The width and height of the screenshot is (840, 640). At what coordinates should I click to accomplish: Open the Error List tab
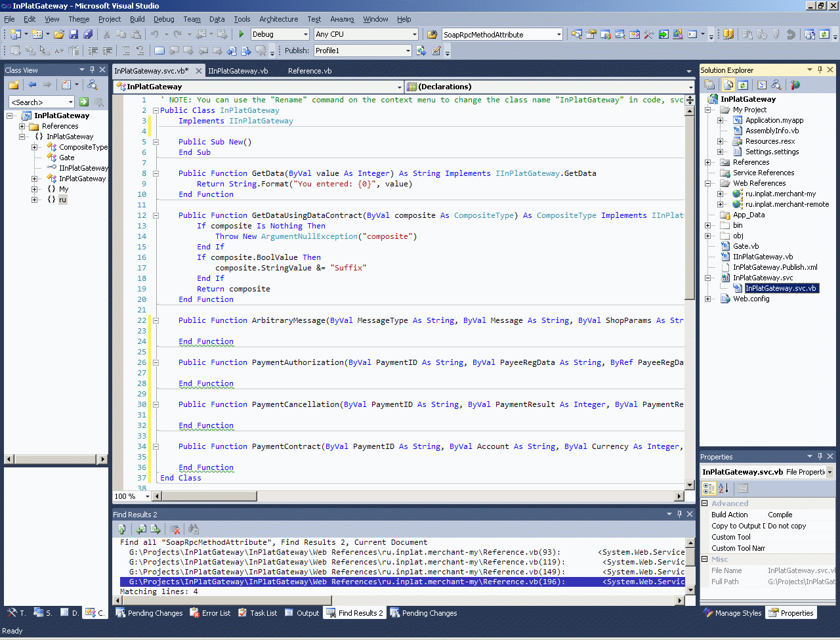pyautogui.click(x=210, y=613)
